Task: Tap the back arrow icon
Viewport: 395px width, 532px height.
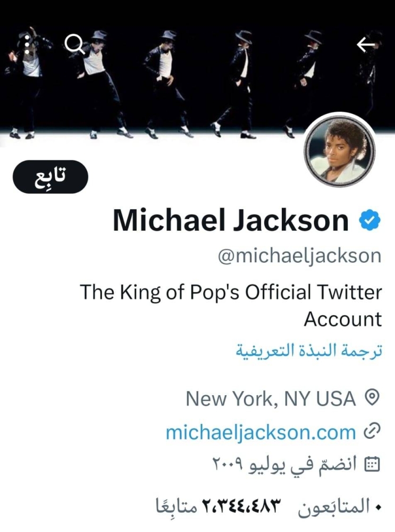Action: (x=366, y=45)
